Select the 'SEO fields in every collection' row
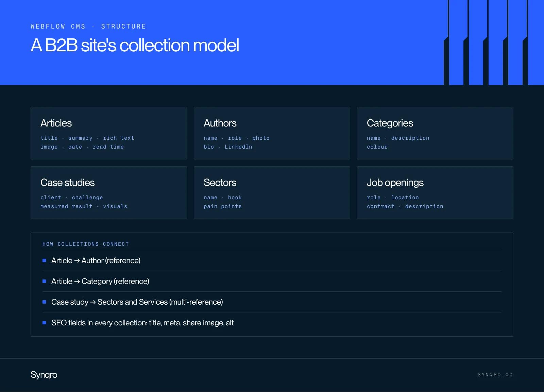This screenshot has width=544, height=392. pos(272,323)
